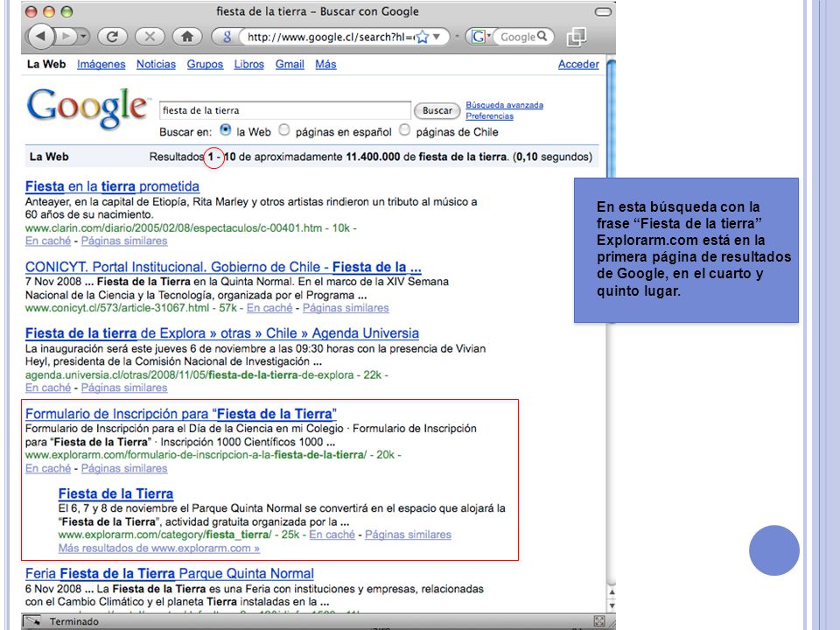Zoom the window with the green button
The image size is (840, 630).
(x=66, y=11)
